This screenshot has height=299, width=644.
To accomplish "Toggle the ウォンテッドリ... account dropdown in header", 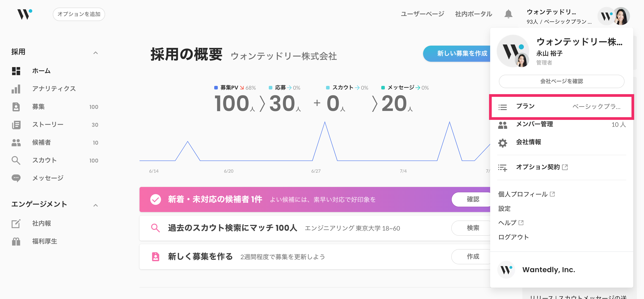I will (578, 16).
